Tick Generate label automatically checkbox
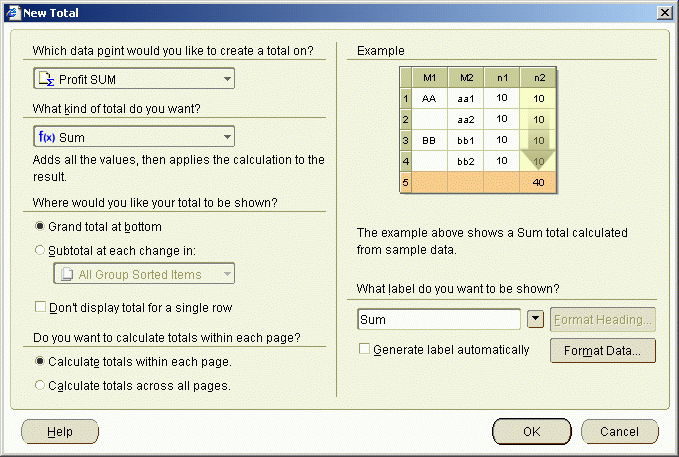The image size is (679, 457). pos(364,349)
